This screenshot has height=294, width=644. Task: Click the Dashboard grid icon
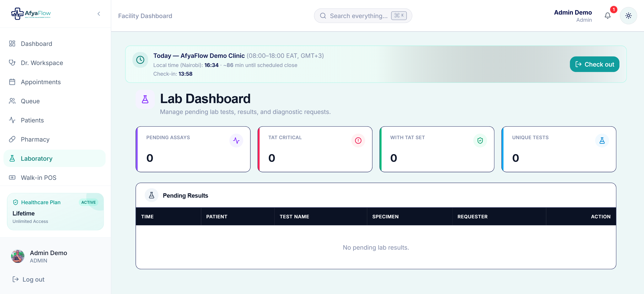click(x=12, y=44)
